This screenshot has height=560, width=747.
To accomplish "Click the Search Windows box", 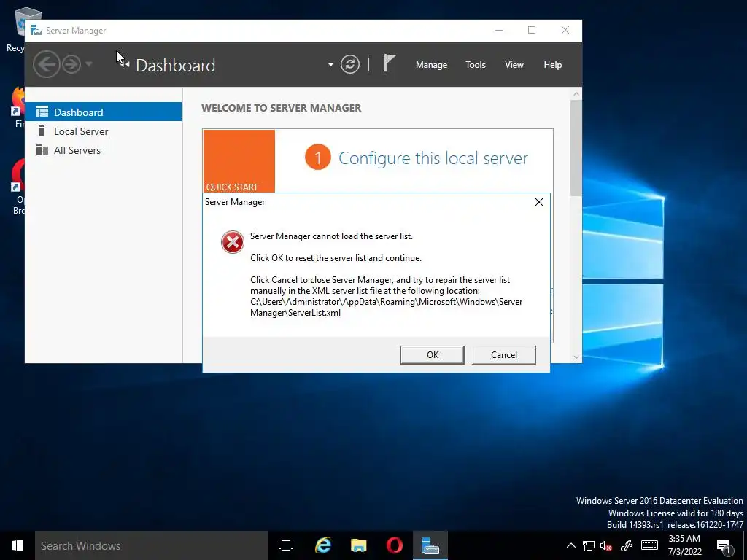I will [x=152, y=545].
